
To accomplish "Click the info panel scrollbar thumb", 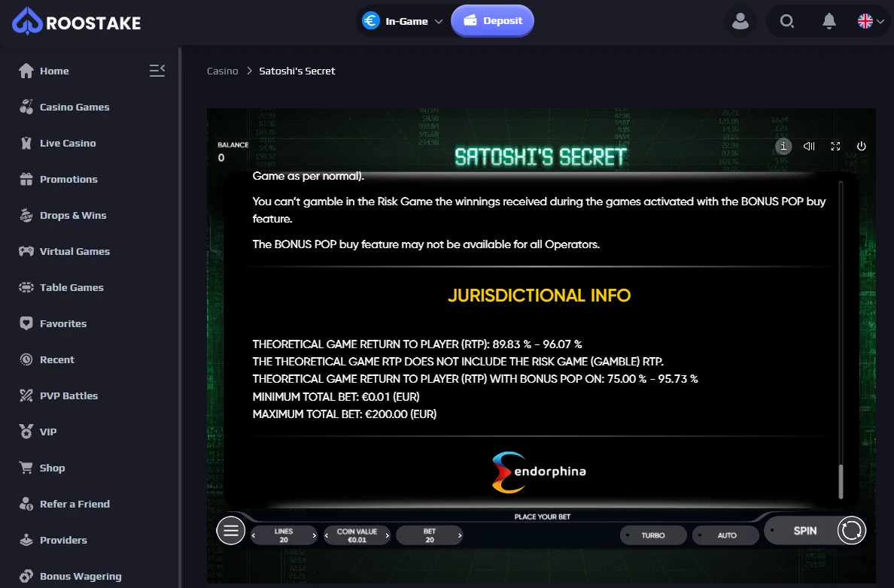I will [x=841, y=481].
